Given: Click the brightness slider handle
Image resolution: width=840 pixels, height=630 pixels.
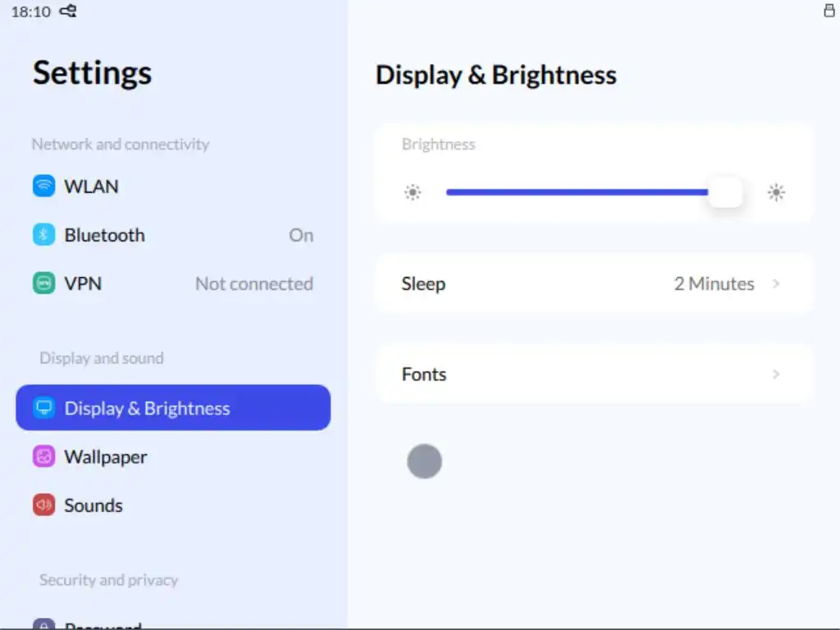Looking at the screenshot, I should 725,193.
